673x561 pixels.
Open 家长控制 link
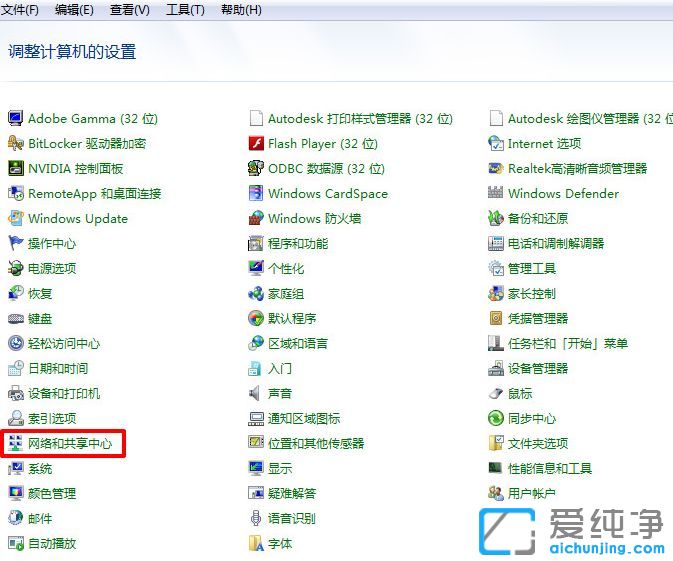click(532, 294)
